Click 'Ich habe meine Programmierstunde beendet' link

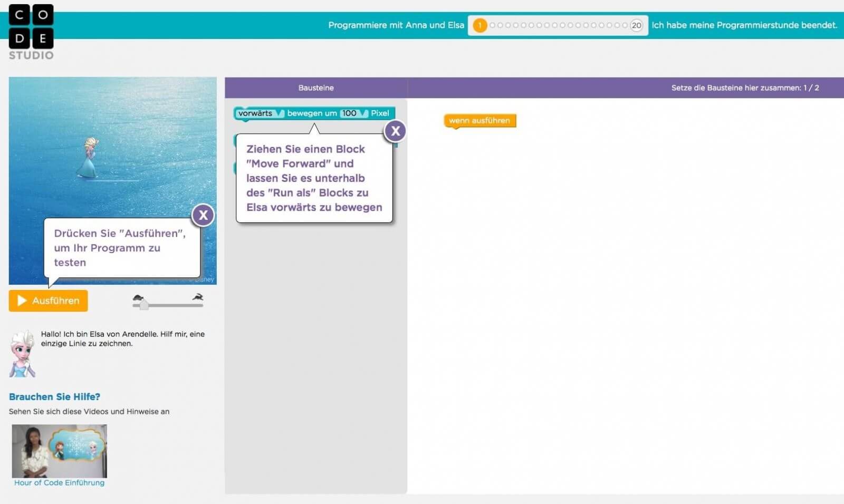coord(744,25)
